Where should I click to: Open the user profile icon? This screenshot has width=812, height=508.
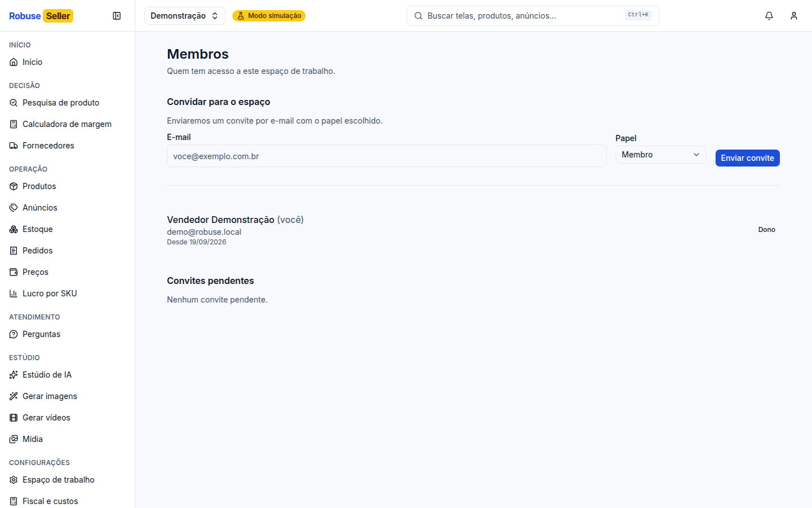[794, 16]
